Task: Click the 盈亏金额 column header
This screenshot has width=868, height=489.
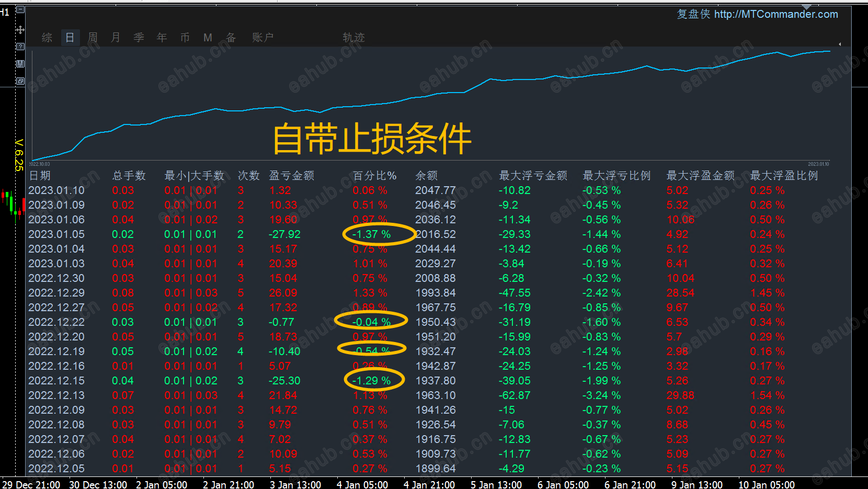Action: (292, 176)
